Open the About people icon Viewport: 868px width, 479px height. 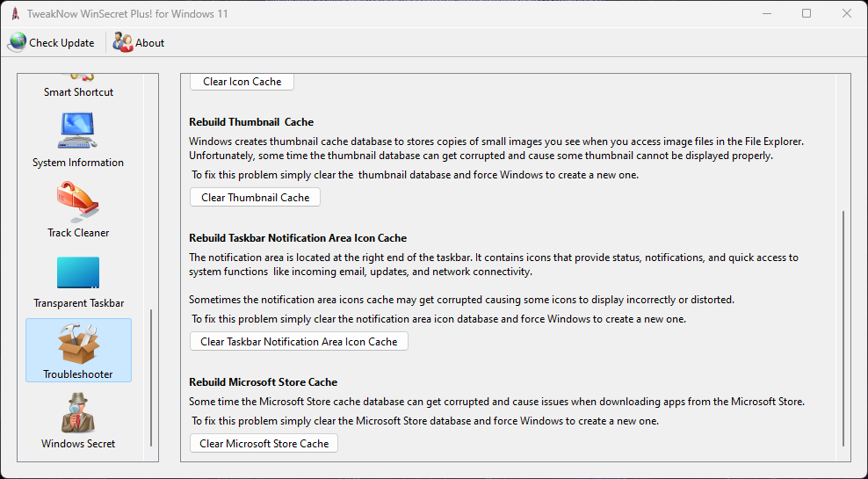(x=122, y=43)
